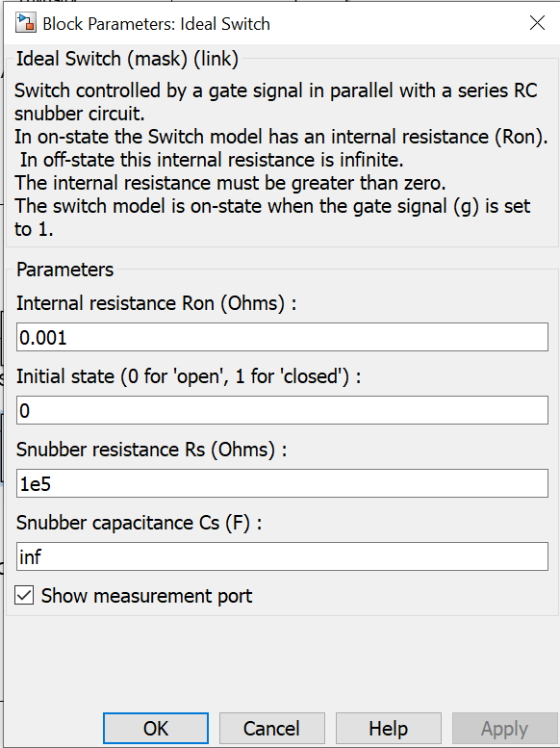Screen dimensions: 560x748
Task: Select the Ideal Switch (mask) (link) heading
Action: (127, 59)
